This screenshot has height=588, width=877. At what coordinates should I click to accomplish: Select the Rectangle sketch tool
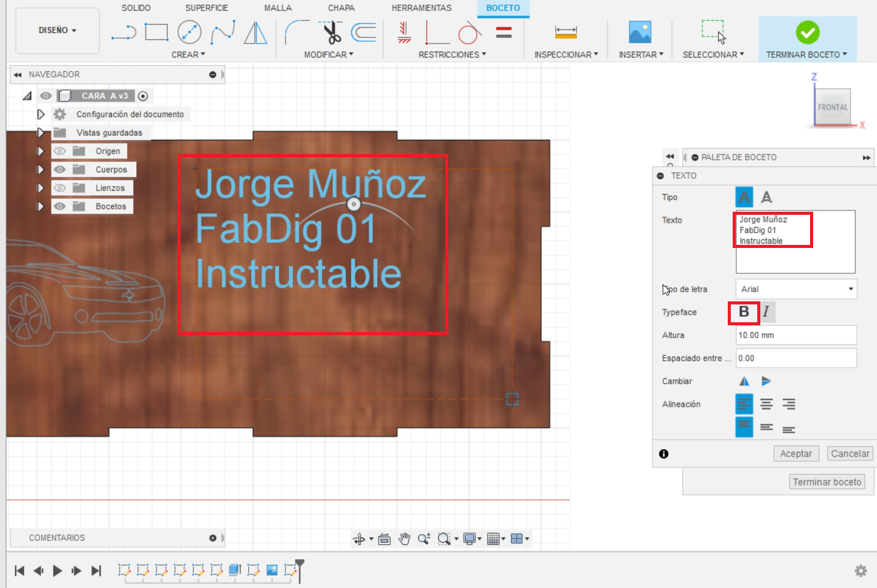tap(157, 32)
